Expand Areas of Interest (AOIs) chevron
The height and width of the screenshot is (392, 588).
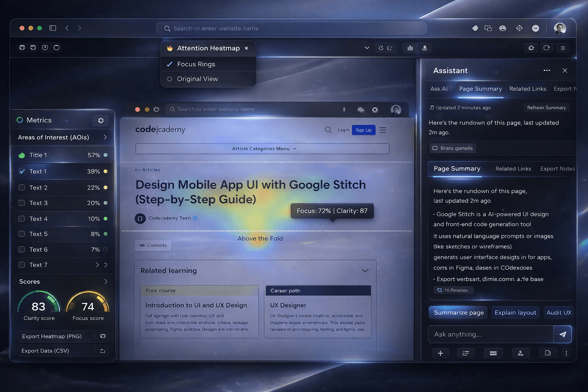tap(105, 137)
